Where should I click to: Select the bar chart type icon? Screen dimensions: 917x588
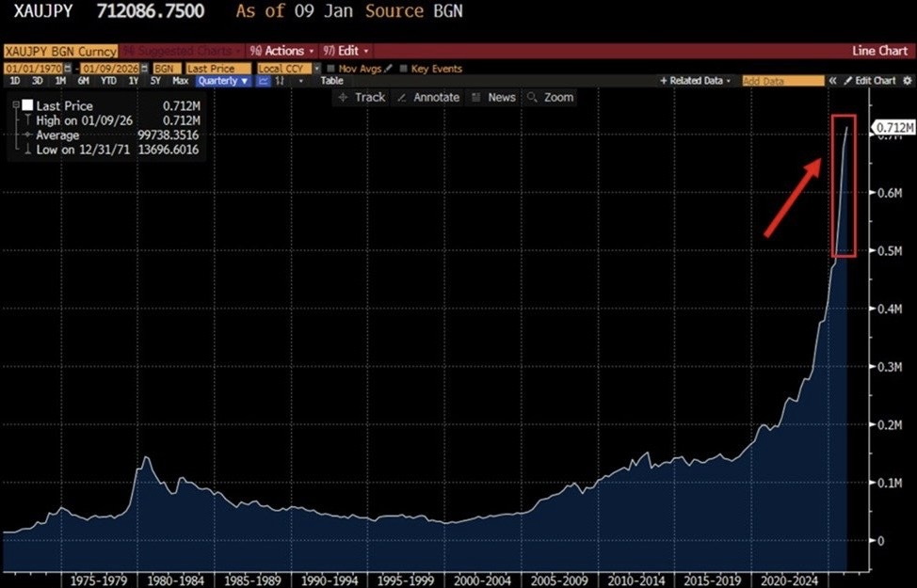click(x=280, y=81)
